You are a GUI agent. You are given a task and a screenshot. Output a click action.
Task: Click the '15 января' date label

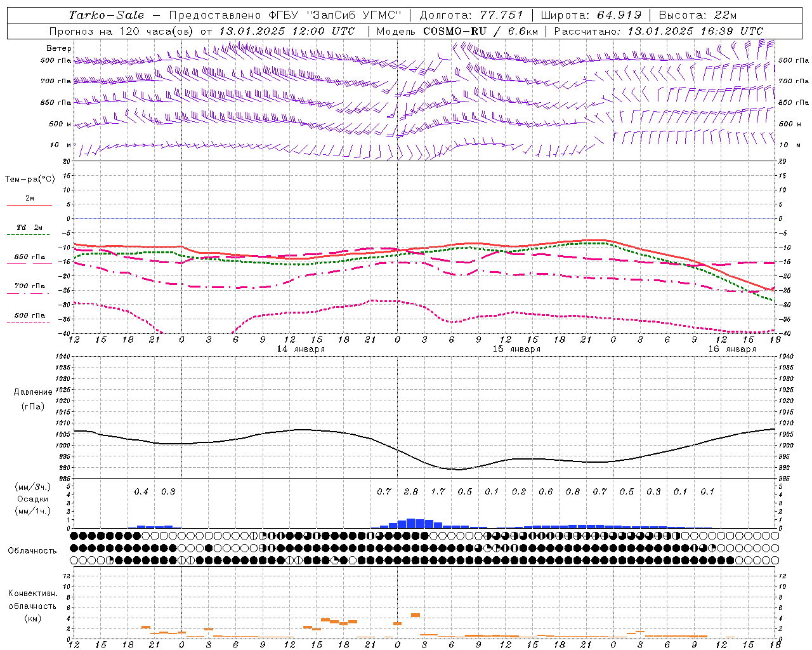pos(516,349)
